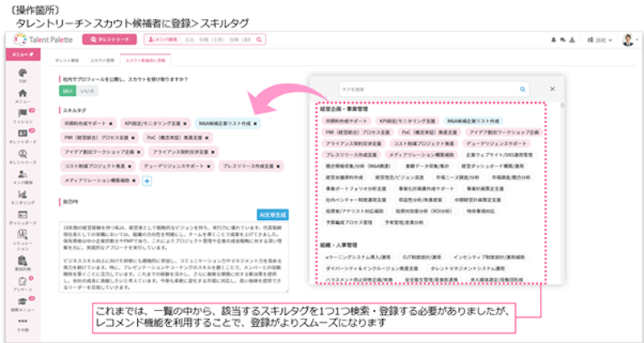Open the 当社 company dropdown
Image resolution: width=644 pixels, height=343 pixels.
pos(603,39)
